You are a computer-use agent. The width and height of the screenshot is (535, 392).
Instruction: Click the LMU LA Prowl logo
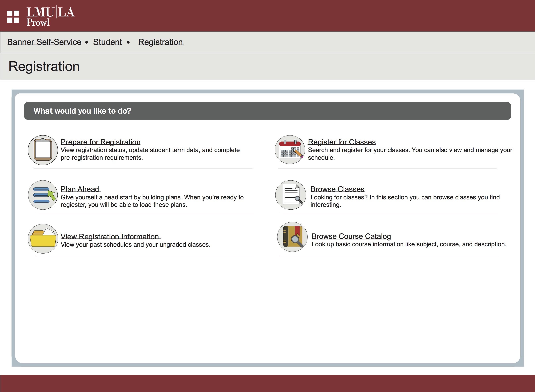click(x=50, y=16)
